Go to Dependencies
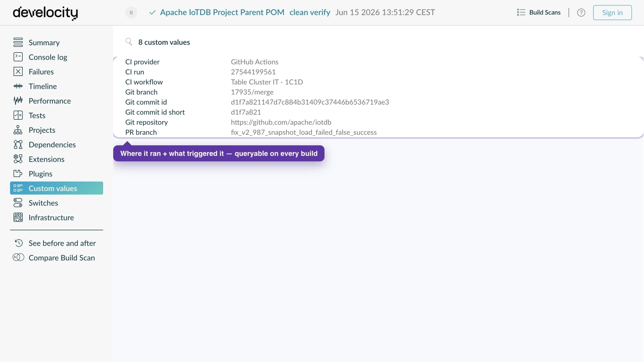The height and width of the screenshot is (362, 644). pyautogui.click(x=57, y=145)
